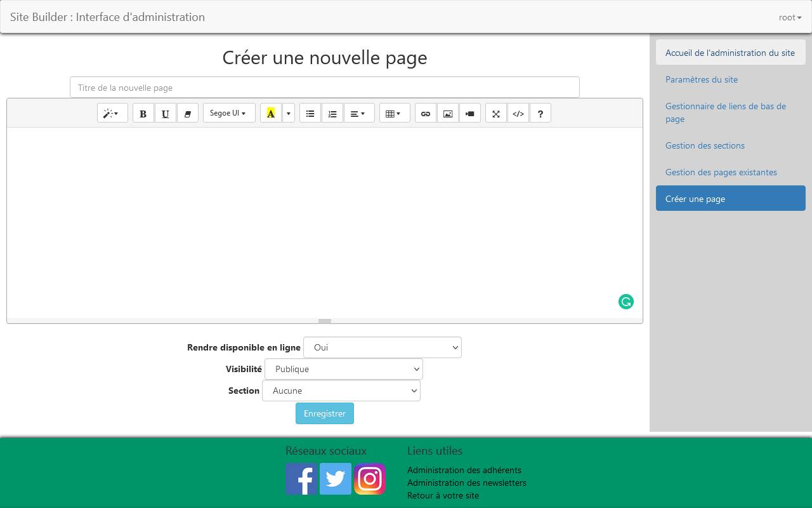Apply the yellow highlight color button
The image size is (812, 508).
point(271,113)
